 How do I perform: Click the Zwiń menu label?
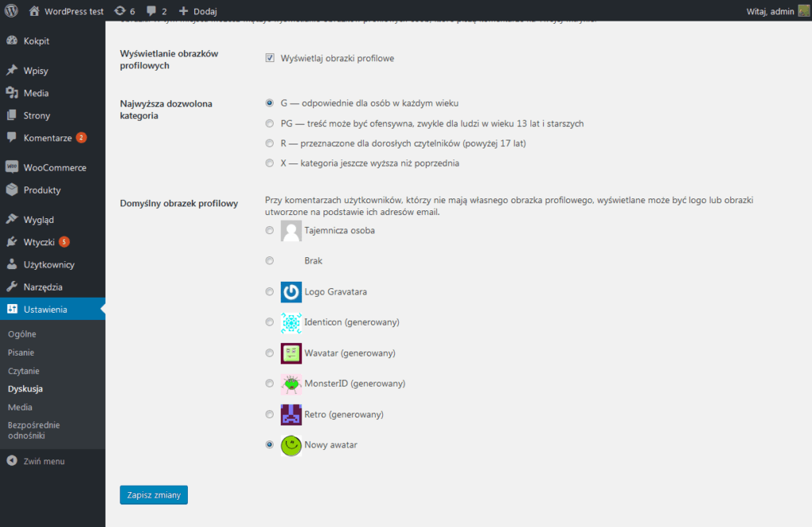[44, 461]
